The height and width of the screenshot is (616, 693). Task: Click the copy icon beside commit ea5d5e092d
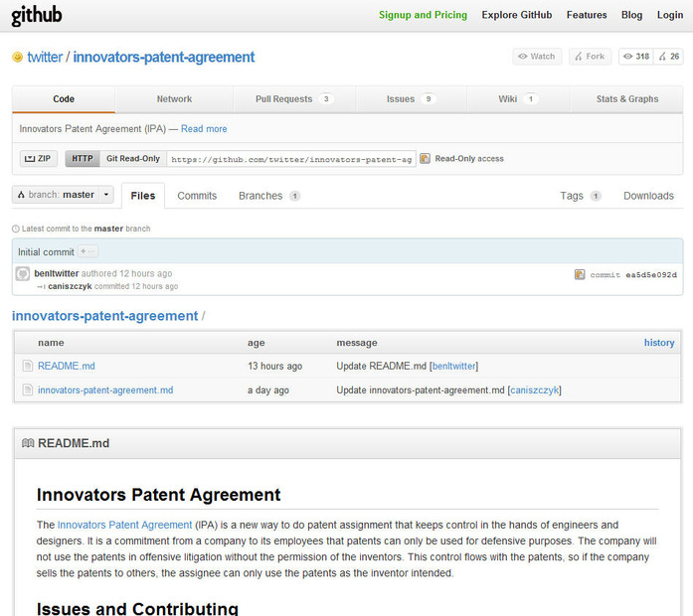click(x=580, y=274)
